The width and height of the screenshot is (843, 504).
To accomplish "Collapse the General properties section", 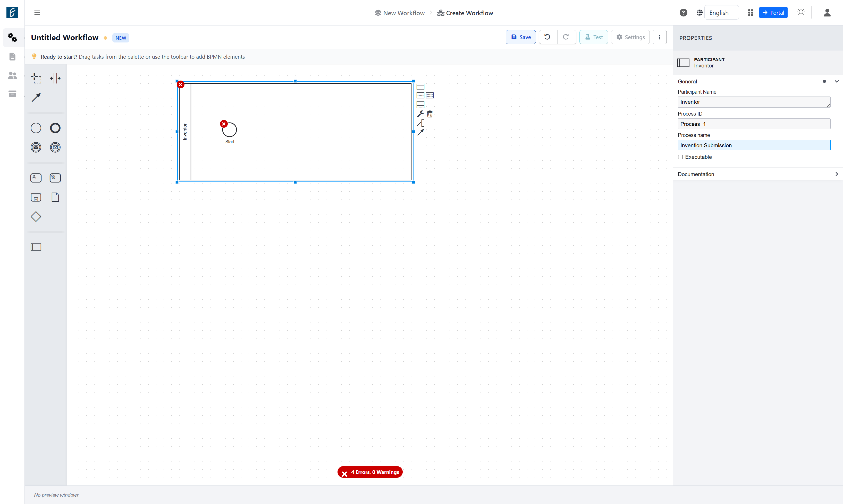I will [837, 82].
